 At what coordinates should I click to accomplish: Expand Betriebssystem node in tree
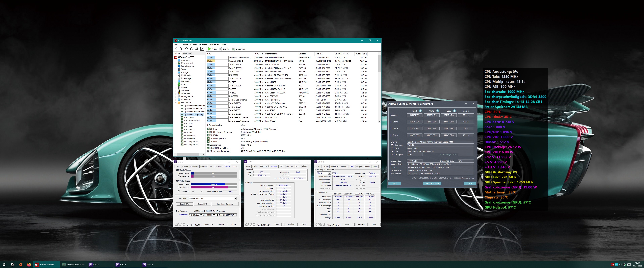(175, 66)
